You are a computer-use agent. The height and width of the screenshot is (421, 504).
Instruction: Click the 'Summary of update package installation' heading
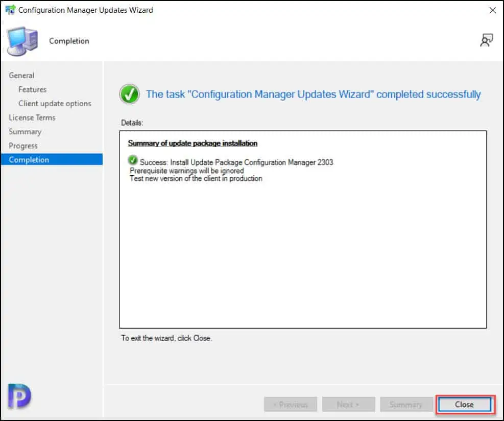click(x=193, y=143)
